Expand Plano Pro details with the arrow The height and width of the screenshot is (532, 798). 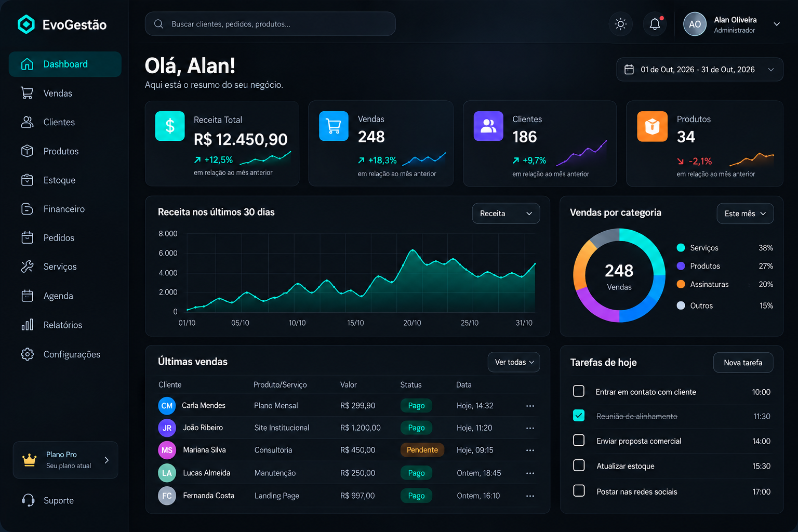click(x=107, y=460)
